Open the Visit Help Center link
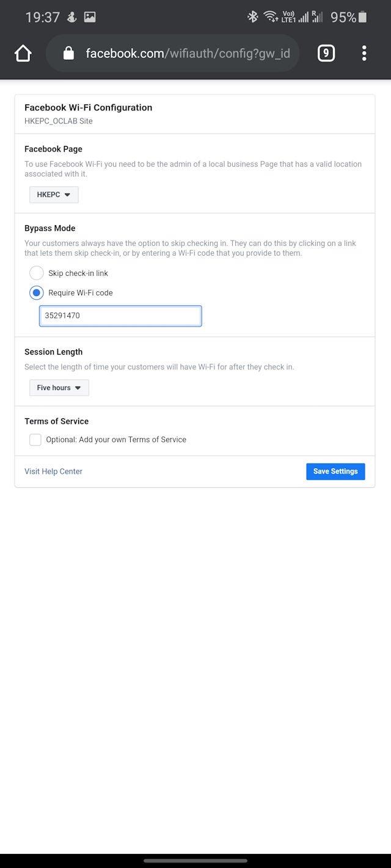The height and width of the screenshot is (868, 391). pyautogui.click(x=53, y=471)
